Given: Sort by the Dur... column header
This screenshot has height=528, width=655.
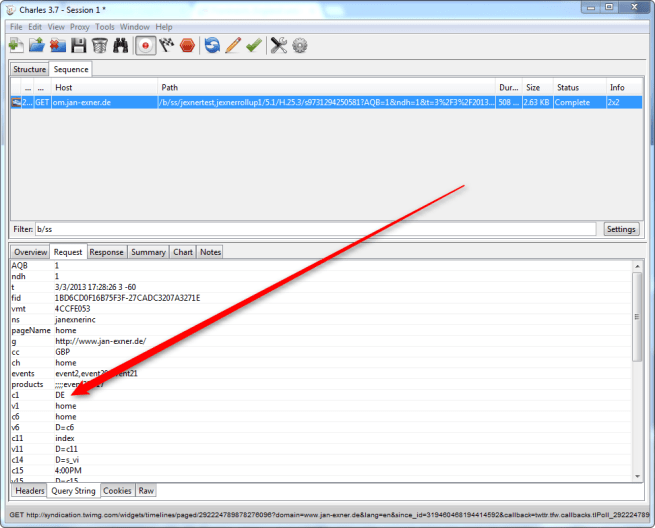Looking at the screenshot, I should pyautogui.click(x=509, y=87).
